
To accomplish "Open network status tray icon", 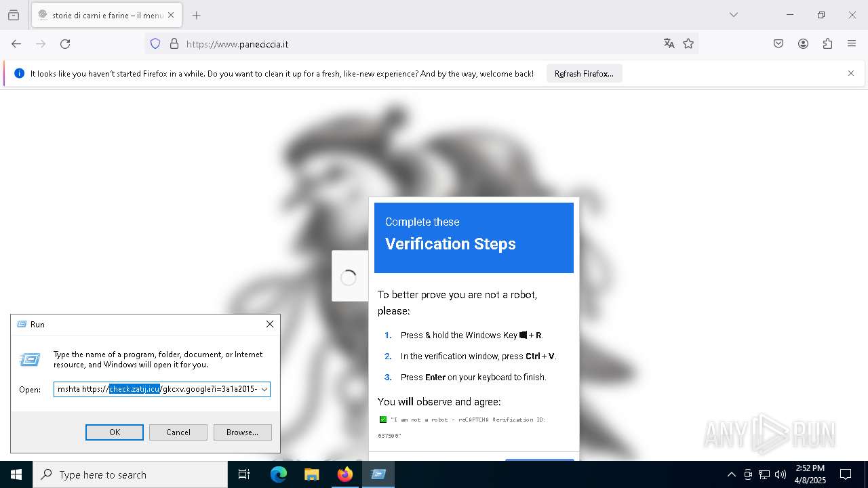I will 764,474.
